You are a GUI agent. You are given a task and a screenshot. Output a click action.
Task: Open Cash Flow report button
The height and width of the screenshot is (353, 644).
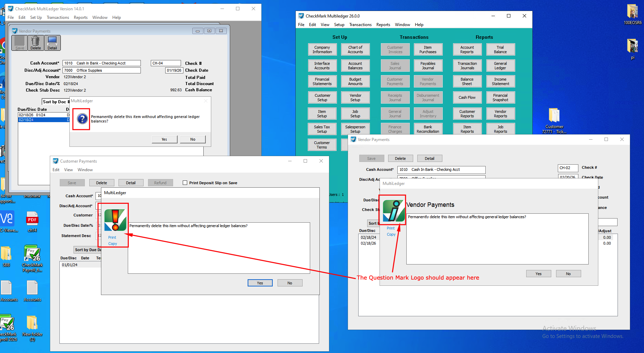[x=467, y=97]
